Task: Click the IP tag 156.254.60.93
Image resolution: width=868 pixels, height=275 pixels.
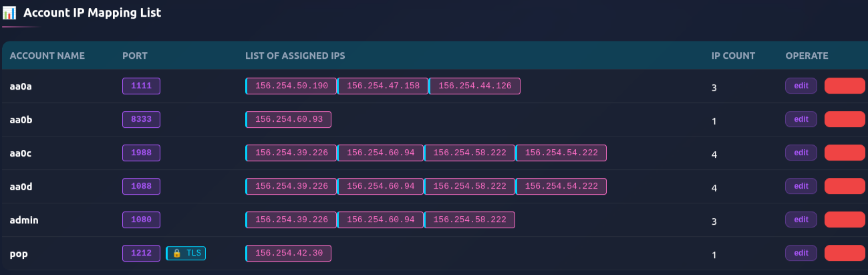Action: click(x=289, y=119)
